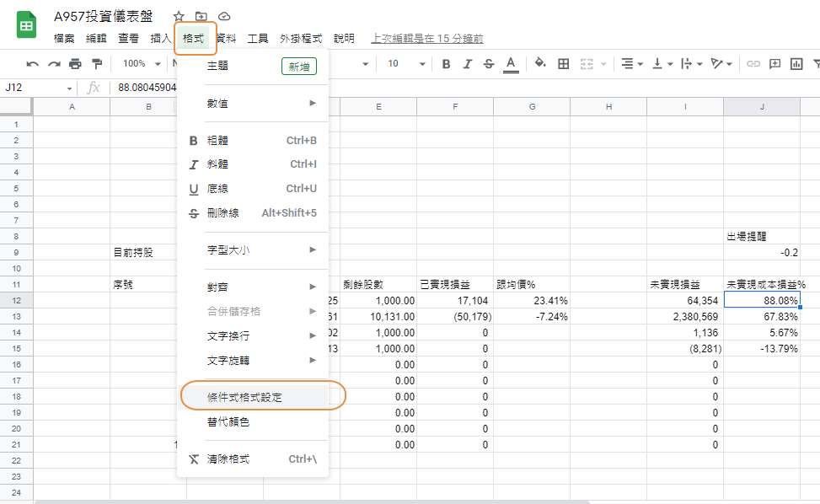Toggle strikethrough in the toolbar
This screenshot has width=820, height=504.
(489, 64)
